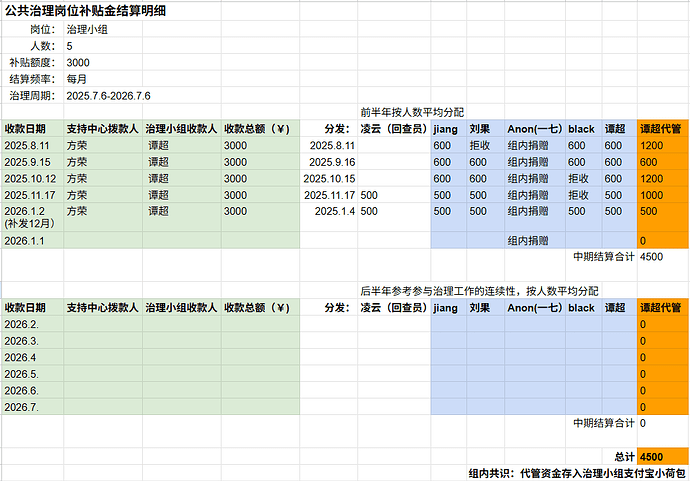
Task: Click the upper 支持中心拨款人 header
Action: 103,129
